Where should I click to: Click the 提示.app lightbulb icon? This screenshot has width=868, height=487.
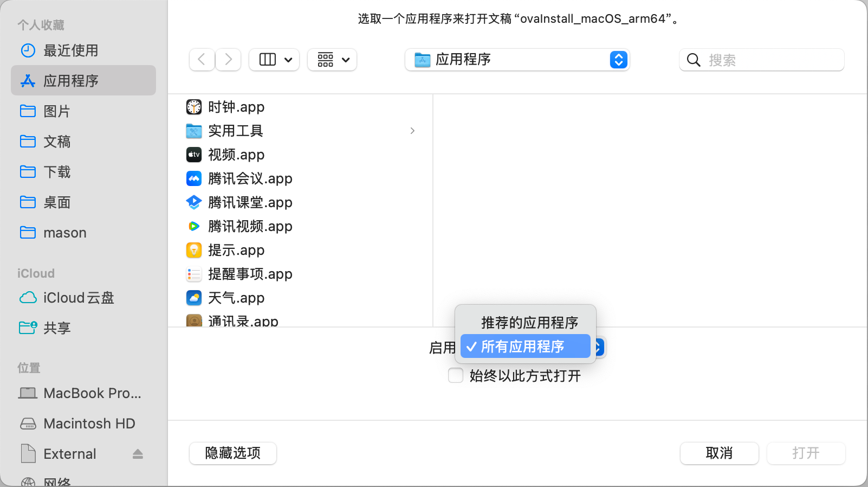click(194, 250)
